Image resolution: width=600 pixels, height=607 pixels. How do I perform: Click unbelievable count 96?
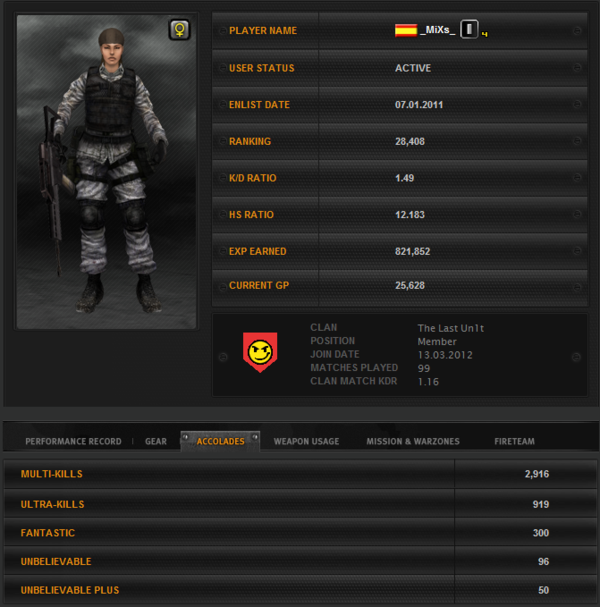[x=543, y=561]
